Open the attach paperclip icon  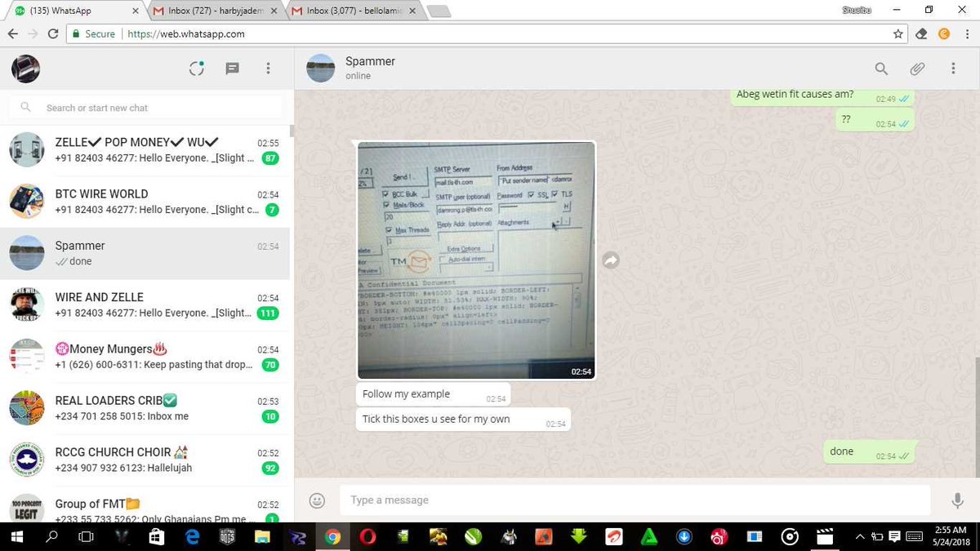point(917,69)
